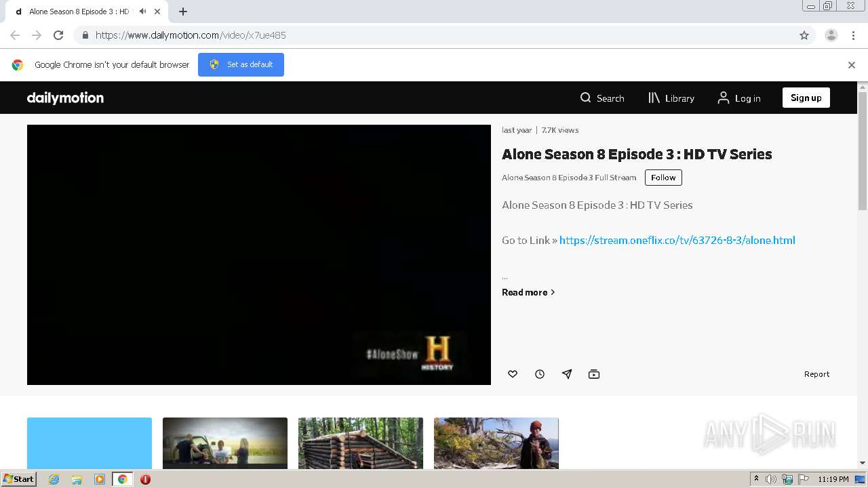Mute the tab via speaker icon

(x=142, y=12)
